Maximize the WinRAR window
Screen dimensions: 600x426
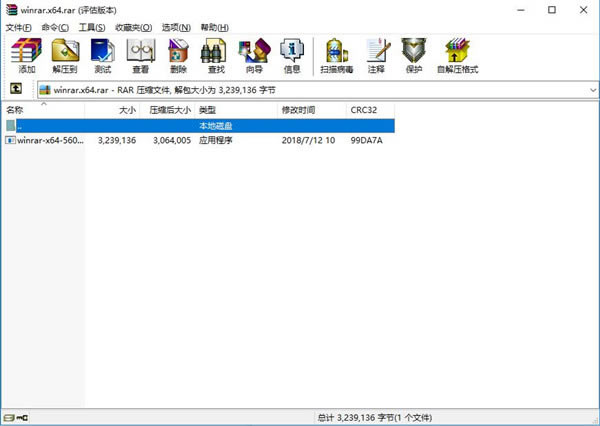pos(552,10)
